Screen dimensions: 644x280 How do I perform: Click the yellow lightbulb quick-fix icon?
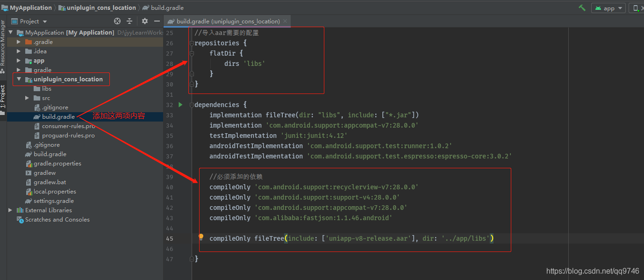pos(201,237)
